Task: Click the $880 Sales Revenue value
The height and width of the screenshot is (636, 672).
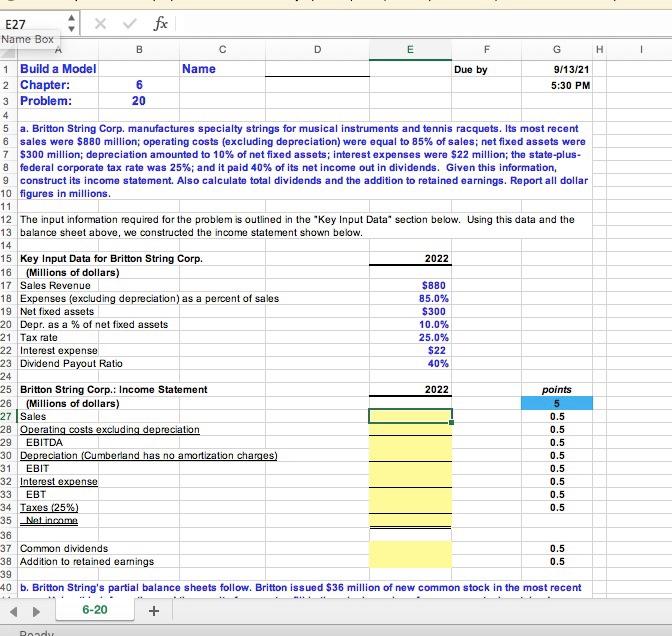Action: pos(434,285)
